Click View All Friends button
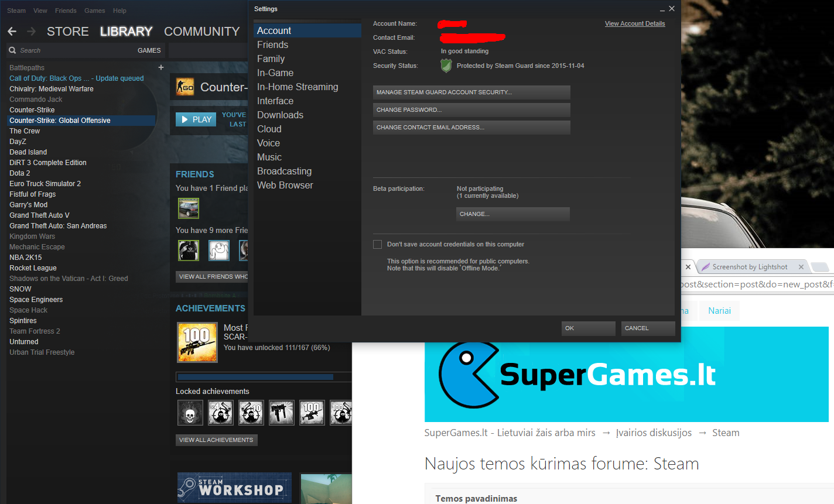 pos(212,277)
